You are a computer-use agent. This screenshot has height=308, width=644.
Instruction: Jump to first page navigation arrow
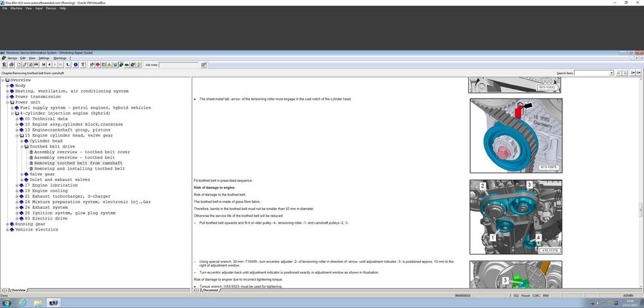(x=44, y=64)
